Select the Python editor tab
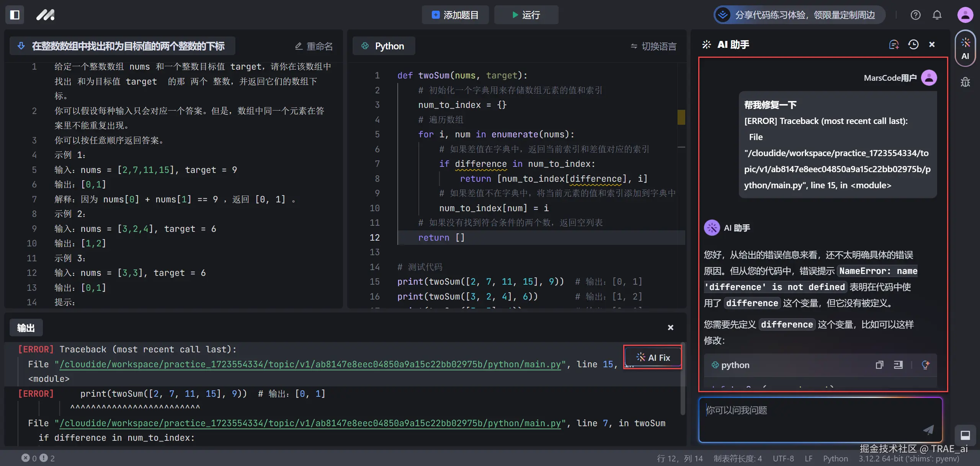Screen dimensions: 980x466 pyautogui.click(x=383, y=46)
